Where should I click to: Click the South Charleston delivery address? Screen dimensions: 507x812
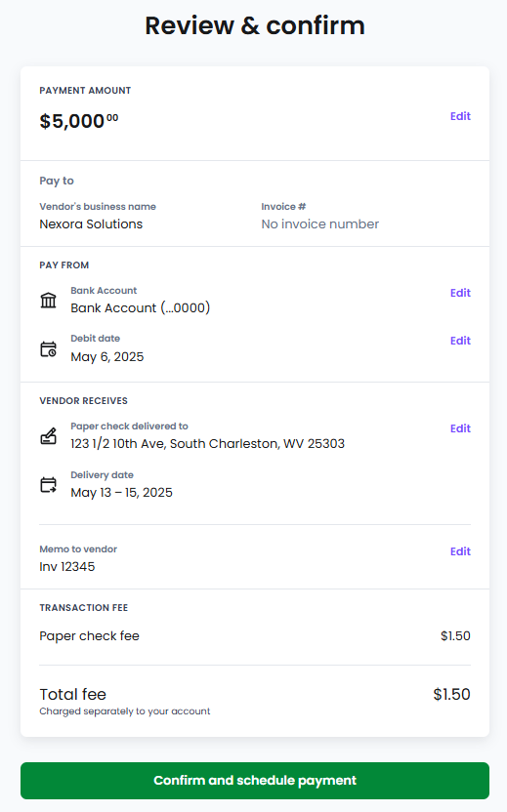(x=207, y=444)
